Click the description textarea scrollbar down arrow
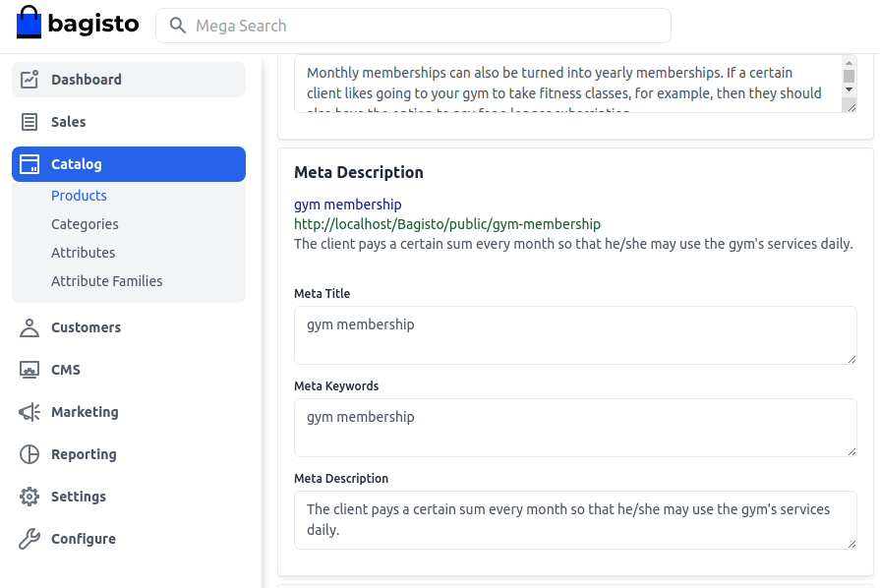The width and height of the screenshot is (880, 588). click(849, 89)
